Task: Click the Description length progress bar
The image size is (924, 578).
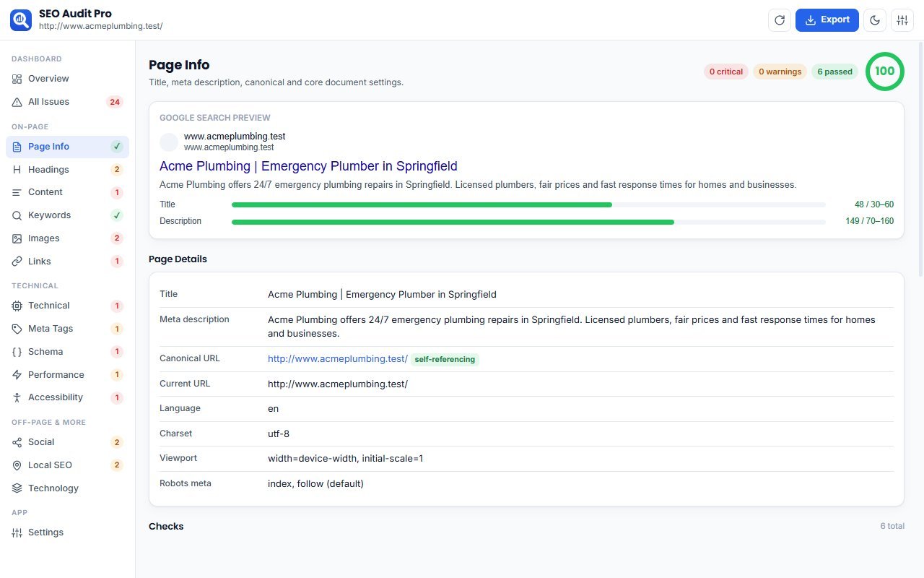Action: pos(528,221)
